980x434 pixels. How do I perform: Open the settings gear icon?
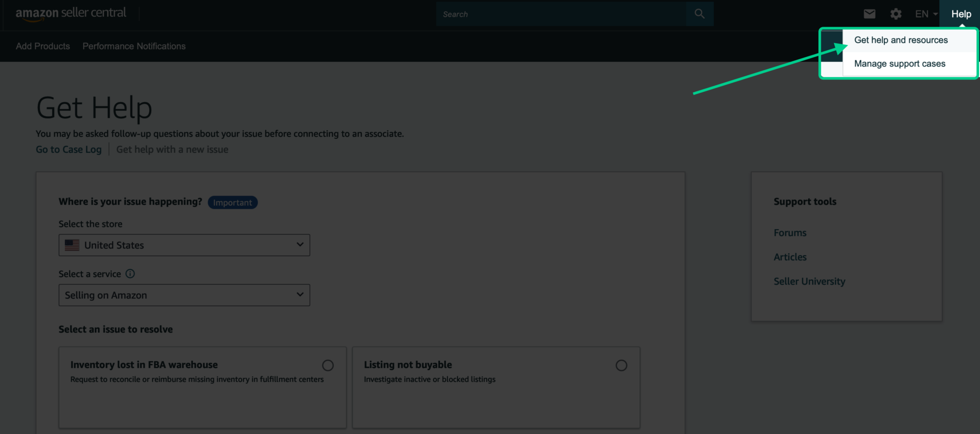click(895, 14)
